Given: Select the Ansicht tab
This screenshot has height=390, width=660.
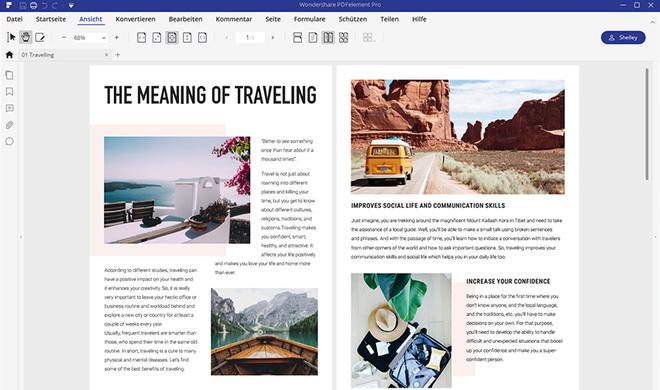Looking at the screenshot, I should (90, 19).
